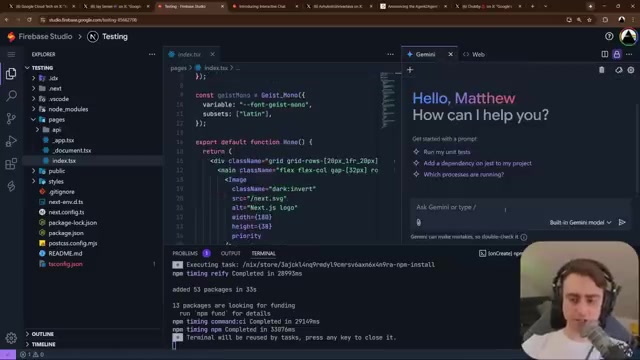
Task: Open _document.tsx file
Action: pyautogui.click(x=71, y=150)
